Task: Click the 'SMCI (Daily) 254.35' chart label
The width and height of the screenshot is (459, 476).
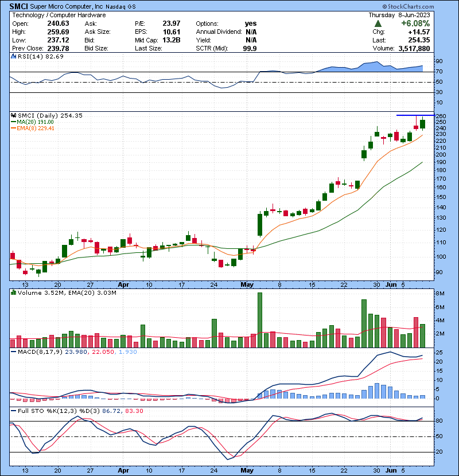Action: pyautogui.click(x=50, y=115)
